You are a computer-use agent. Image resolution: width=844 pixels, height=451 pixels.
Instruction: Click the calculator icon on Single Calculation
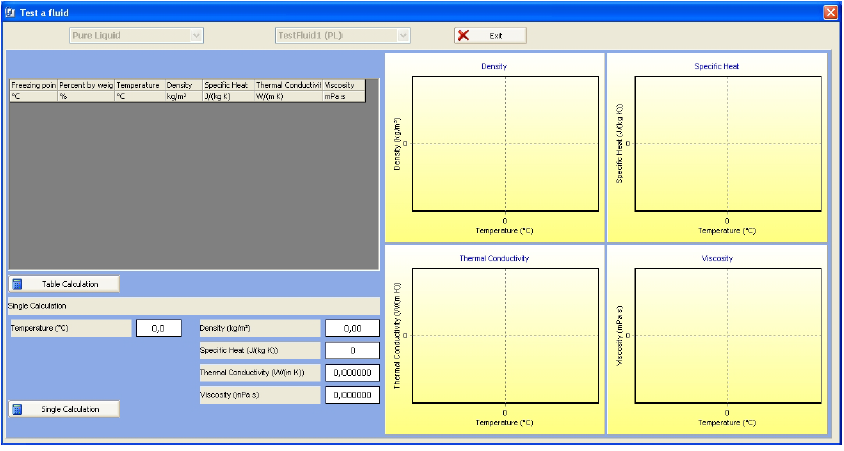coord(17,410)
